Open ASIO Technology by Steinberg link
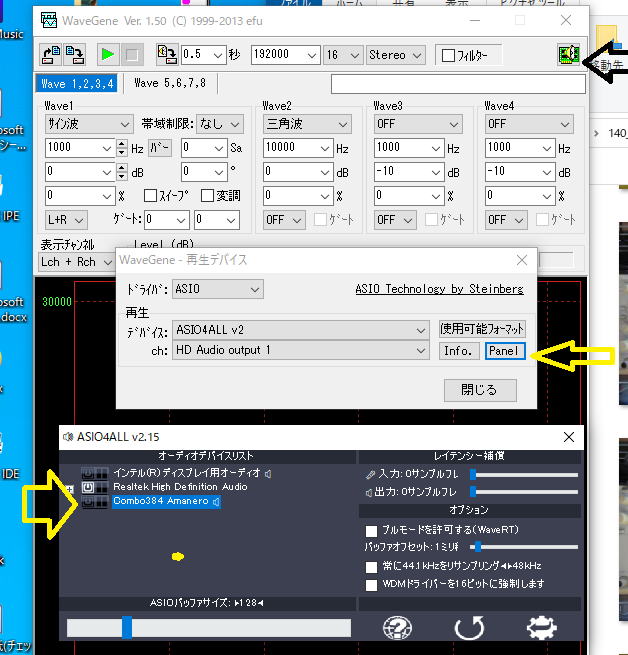The width and height of the screenshot is (628, 655). click(x=439, y=289)
